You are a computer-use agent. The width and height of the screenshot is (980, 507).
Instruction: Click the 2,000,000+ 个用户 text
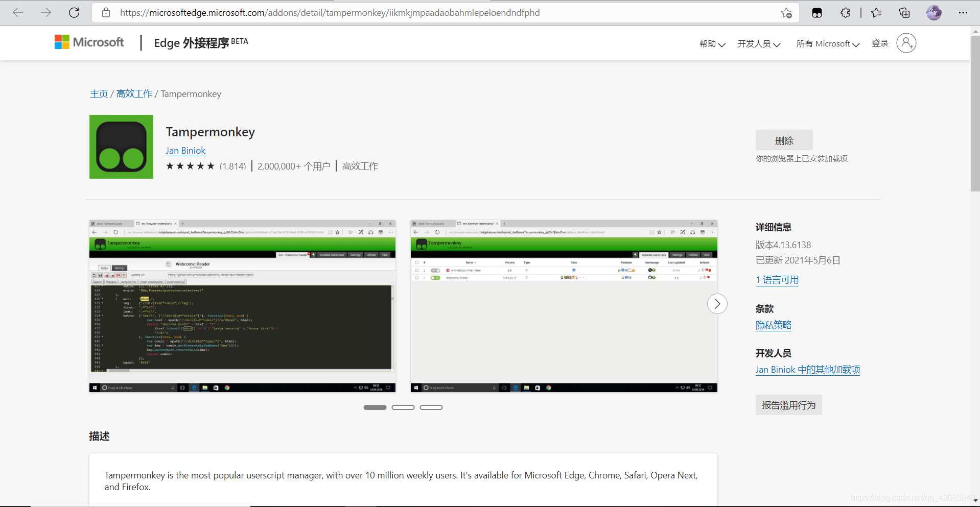point(294,166)
